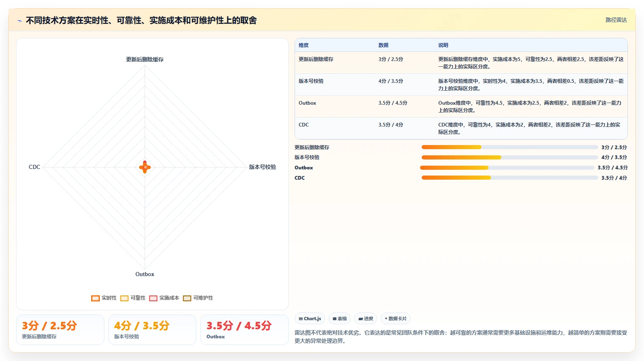The image size is (644, 361).
Task: Open the 3.5分 / 4.5分 Outbox data card
Action: [x=244, y=330]
